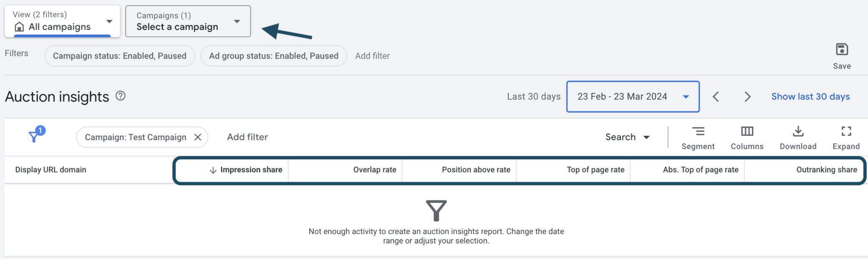Navigate to previous date range with left chevron

click(716, 96)
